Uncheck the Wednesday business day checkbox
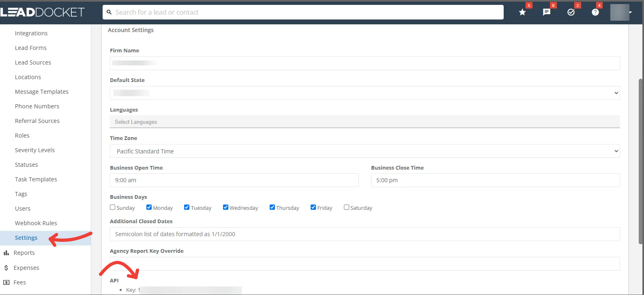This screenshot has height=295, width=644. pyautogui.click(x=225, y=207)
